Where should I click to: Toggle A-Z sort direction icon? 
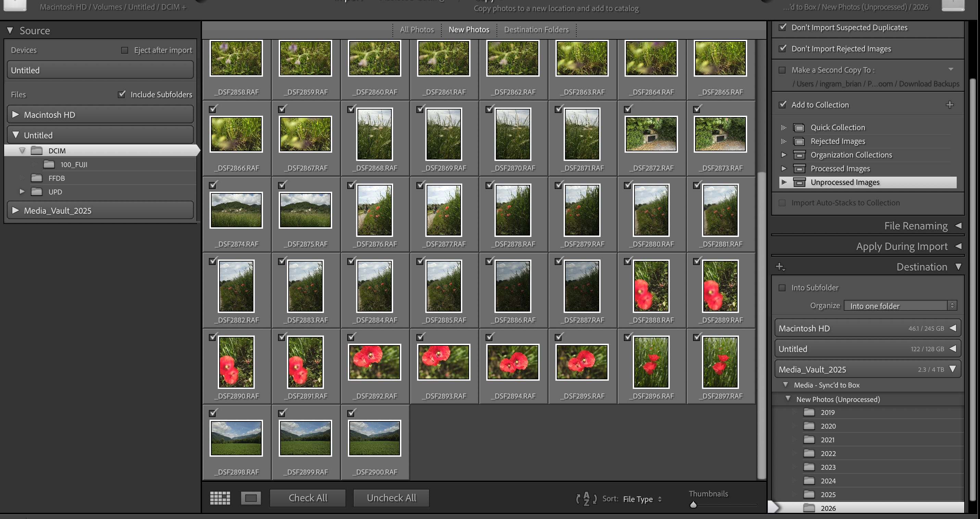click(x=586, y=499)
